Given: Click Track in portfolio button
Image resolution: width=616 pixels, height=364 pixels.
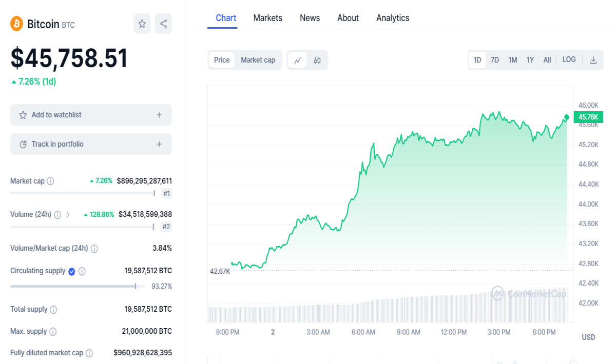Looking at the screenshot, I should pyautogui.click(x=91, y=144).
